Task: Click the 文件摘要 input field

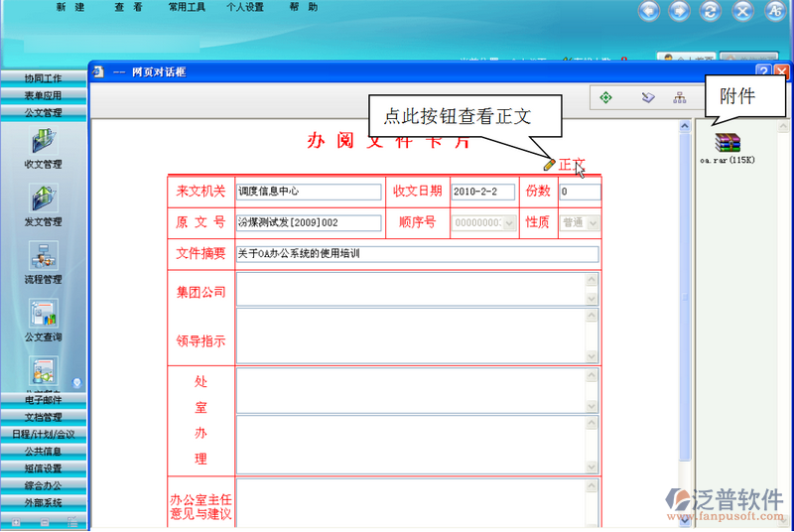Action: (417, 254)
